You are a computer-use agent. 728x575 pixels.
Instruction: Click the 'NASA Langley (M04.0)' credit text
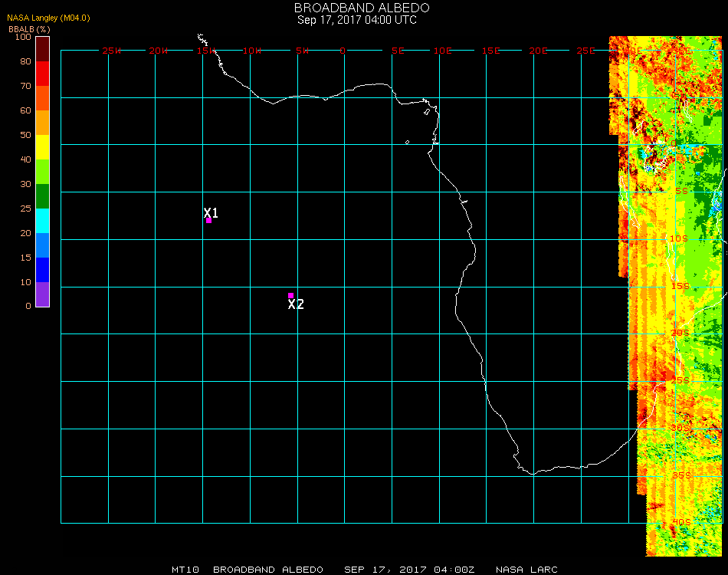48,18
